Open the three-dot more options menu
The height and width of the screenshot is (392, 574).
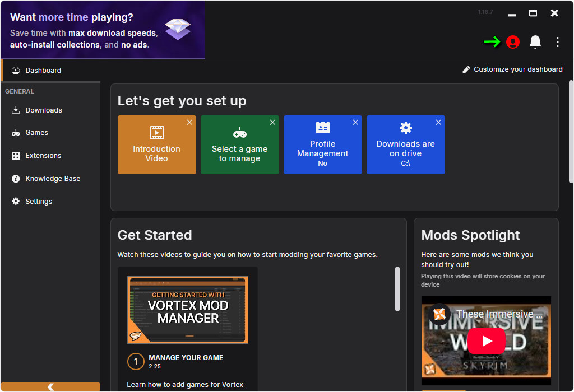(x=557, y=42)
